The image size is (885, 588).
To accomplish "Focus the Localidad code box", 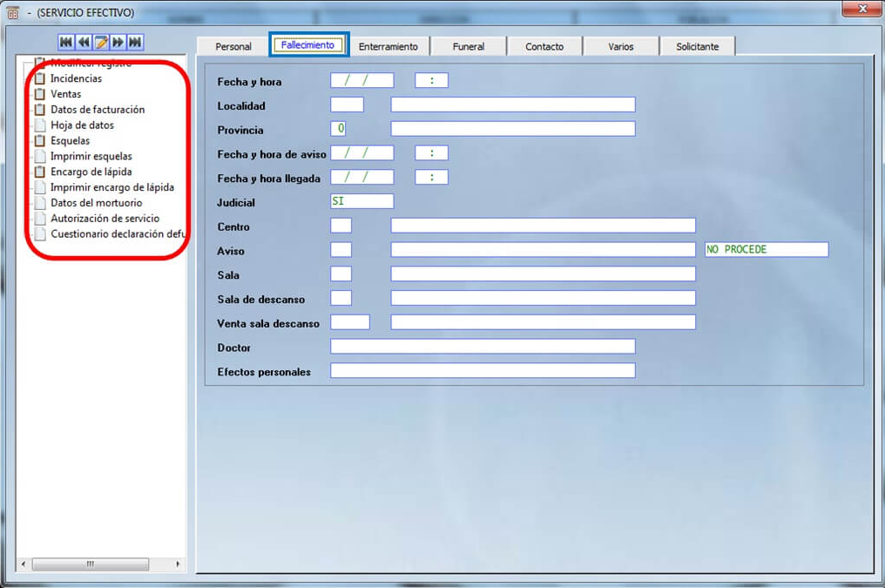I will tap(347, 105).
